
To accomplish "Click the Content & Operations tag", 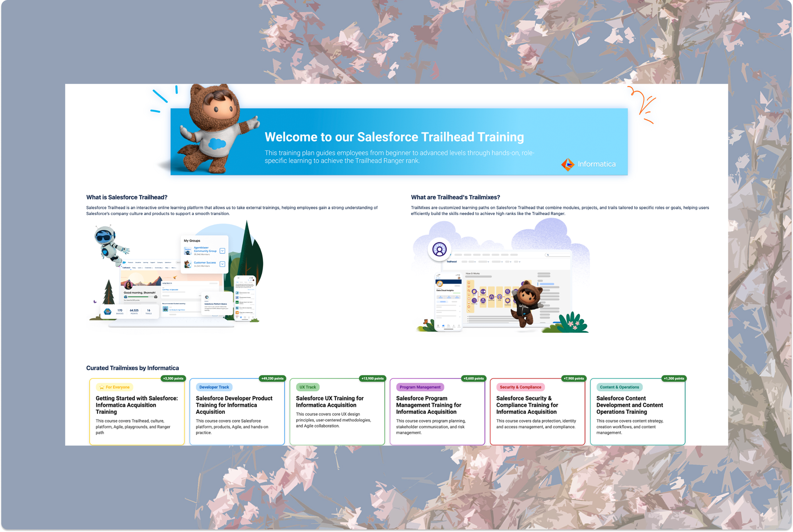I will click(619, 387).
